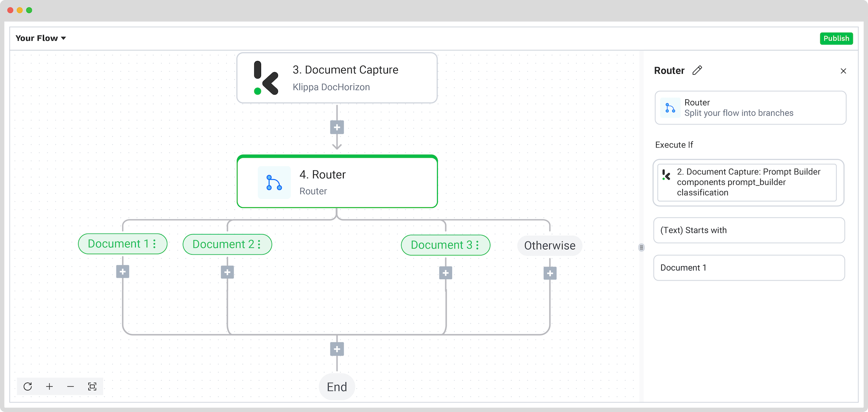
Task: Fit flow to screen
Action: (92, 386)
